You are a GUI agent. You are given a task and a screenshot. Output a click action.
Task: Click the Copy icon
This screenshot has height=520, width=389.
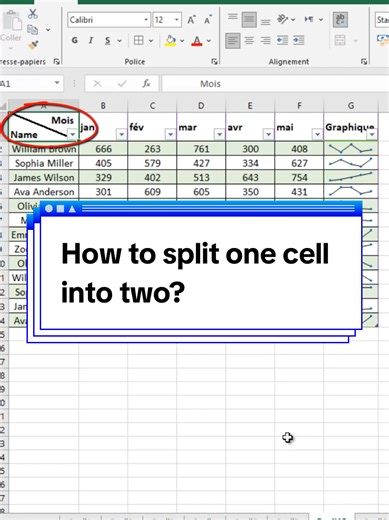tap(33, 29)
